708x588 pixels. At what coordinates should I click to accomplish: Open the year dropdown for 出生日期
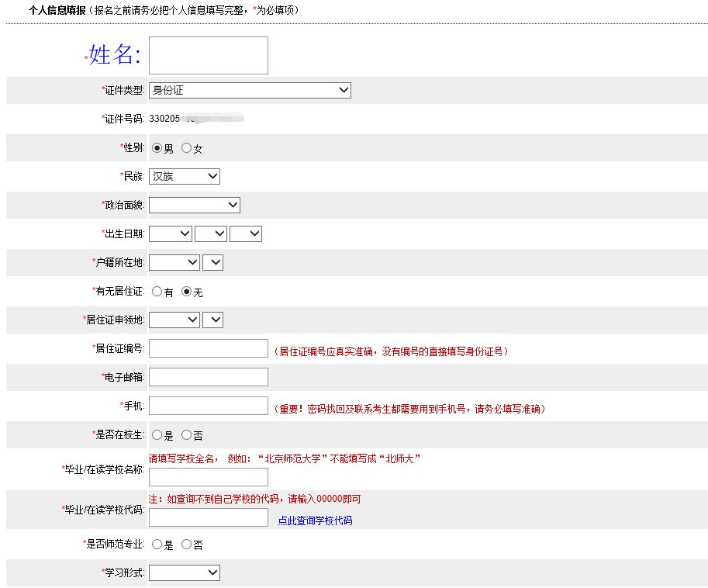(x=171, y=233)
